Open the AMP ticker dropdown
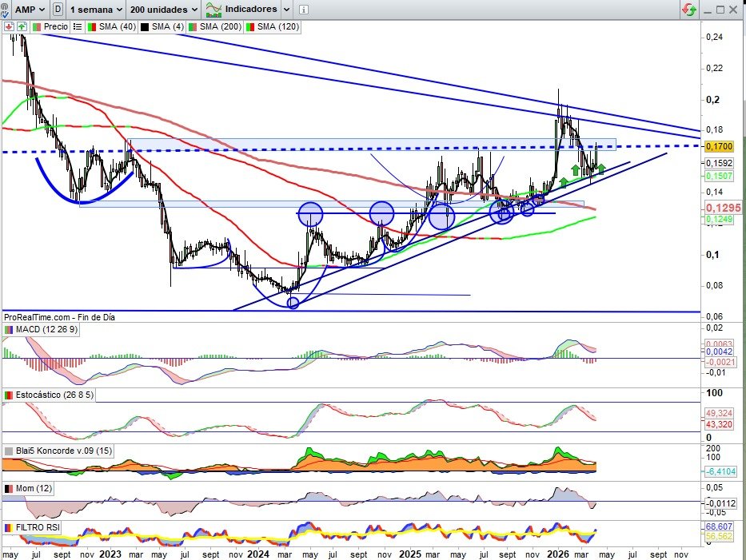The height and width of the screenshot is (560, 746). 29,10
